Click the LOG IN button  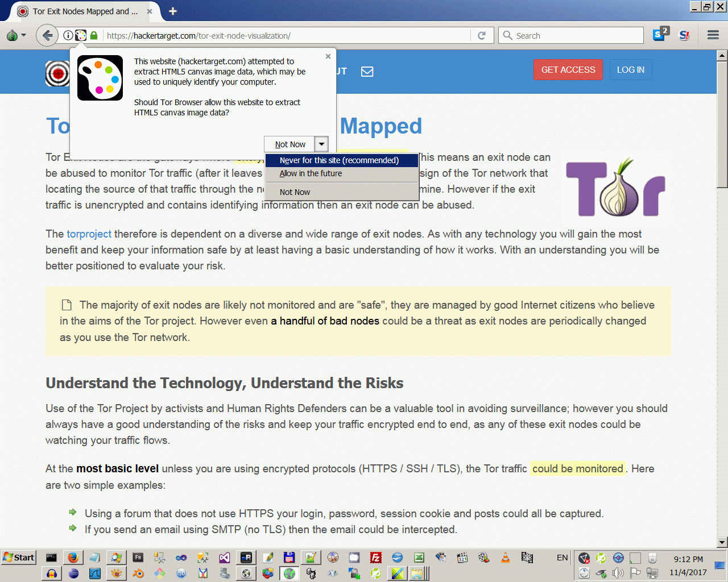click(631, 70)
